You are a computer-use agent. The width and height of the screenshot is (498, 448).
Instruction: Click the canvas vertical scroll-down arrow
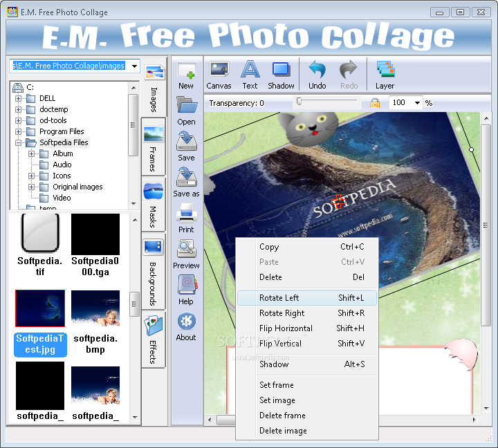486,409
